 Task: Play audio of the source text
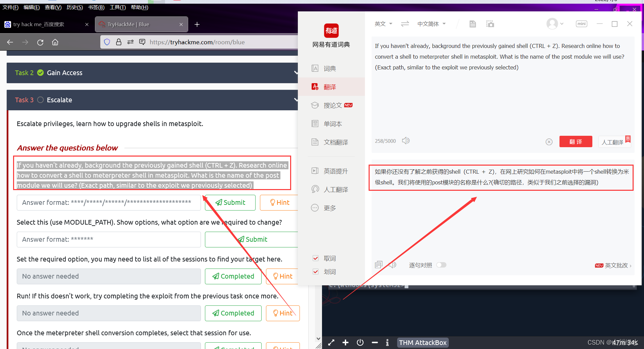[x=406, y=140]
